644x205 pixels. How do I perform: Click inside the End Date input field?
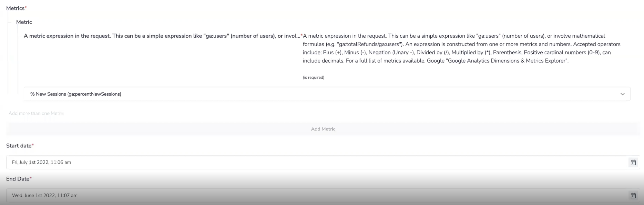(x=100, y=195)
